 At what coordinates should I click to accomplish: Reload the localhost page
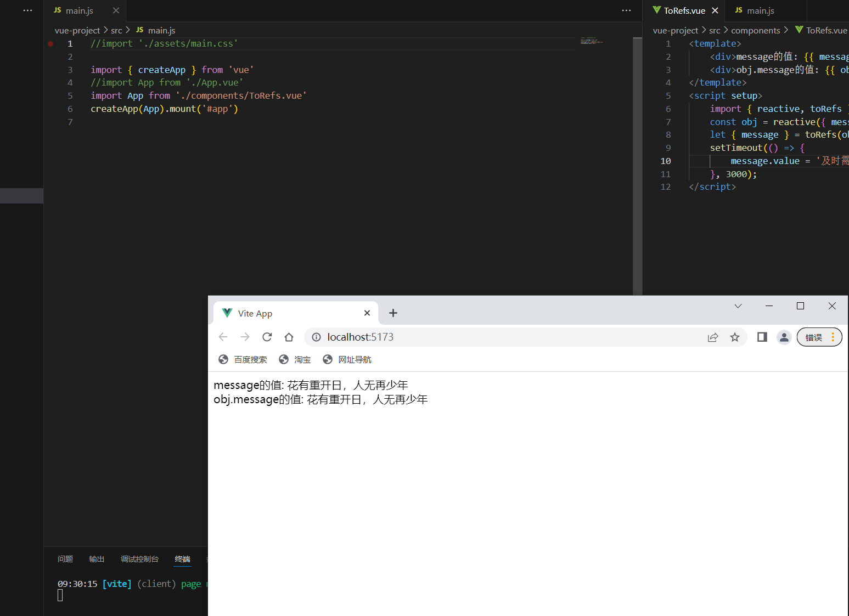click(267, 337)
